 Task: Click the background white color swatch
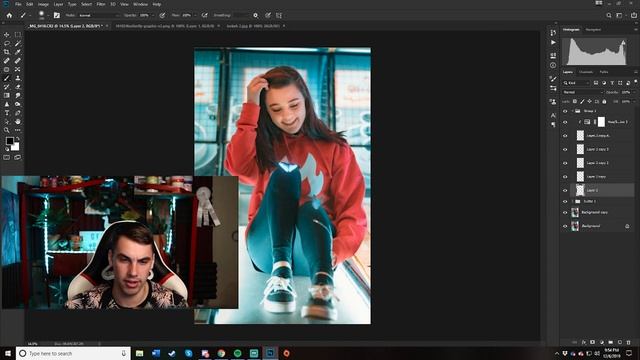16,147
